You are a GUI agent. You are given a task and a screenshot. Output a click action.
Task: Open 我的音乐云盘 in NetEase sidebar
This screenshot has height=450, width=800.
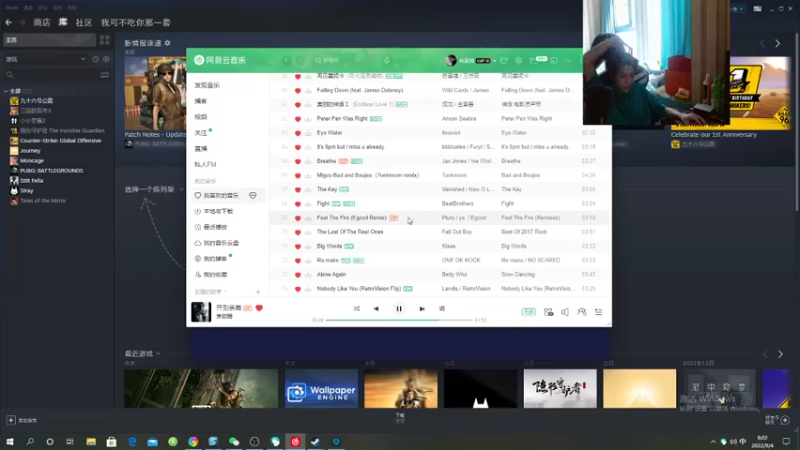221,243
